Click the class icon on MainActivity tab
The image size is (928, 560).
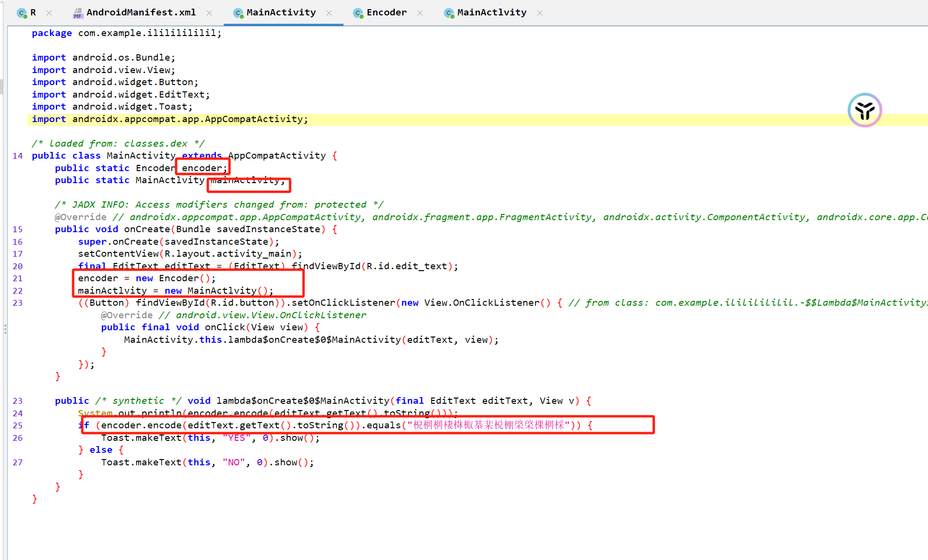click(238, 13)
